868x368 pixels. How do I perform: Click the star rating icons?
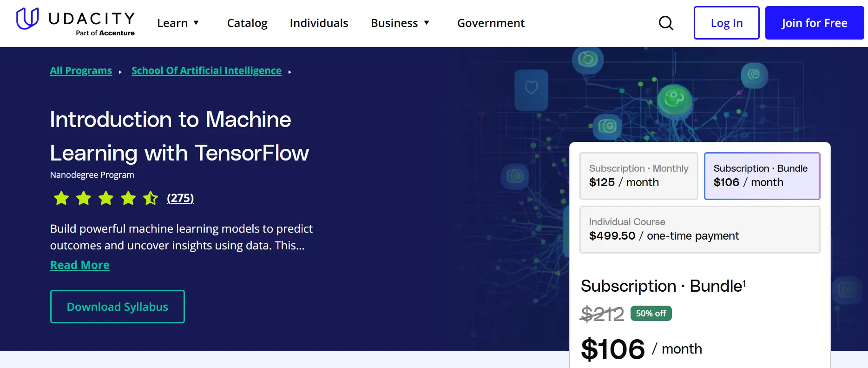point(105,198)
